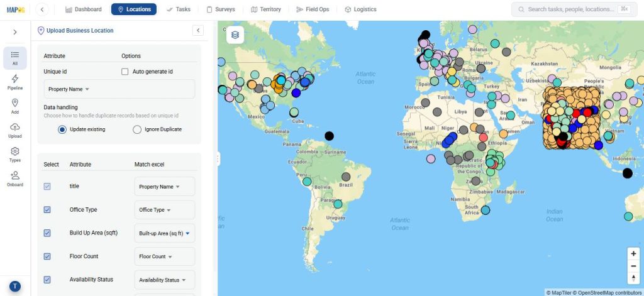Select the All list icon in the sidebar
The image size is (644, 296).
click(15, 58)
